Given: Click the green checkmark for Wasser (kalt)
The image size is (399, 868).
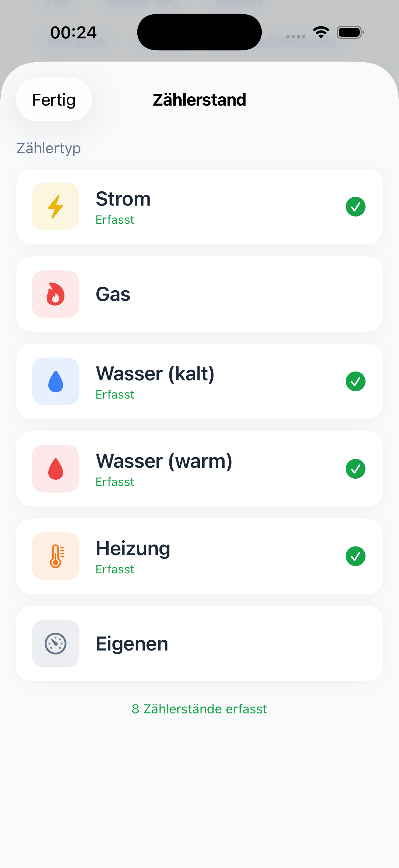Looking at the screenshot, I should [x=355, y=381].
